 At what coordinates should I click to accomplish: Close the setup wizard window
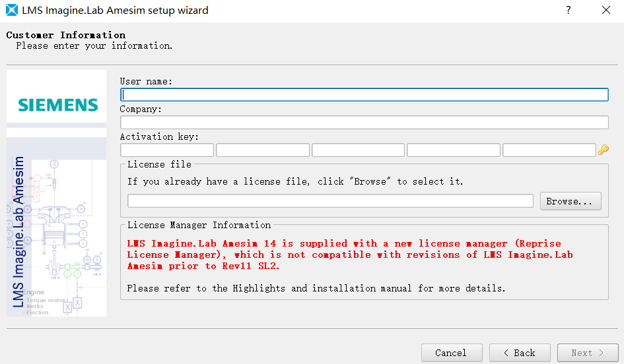click(606, 10)
